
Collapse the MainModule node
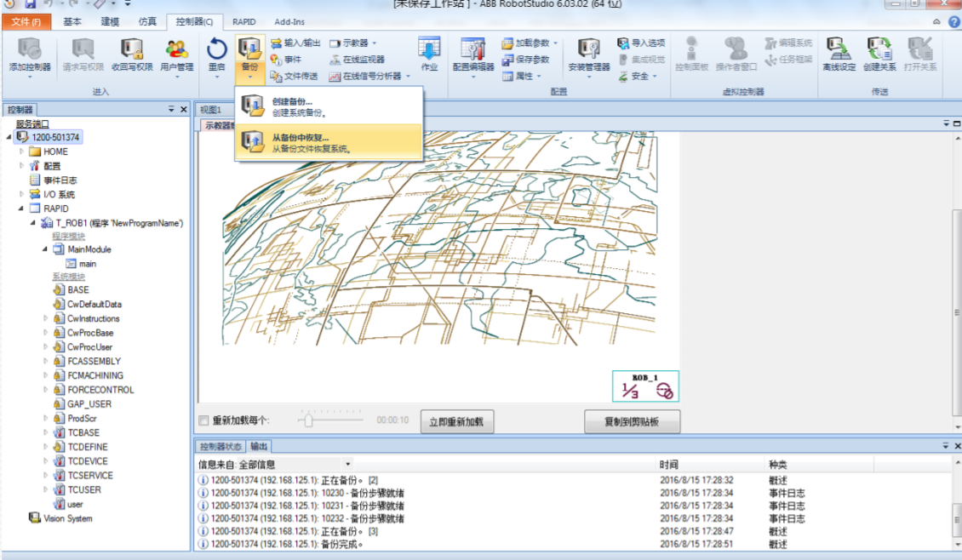pyautogui.click(x=45, y=249)
